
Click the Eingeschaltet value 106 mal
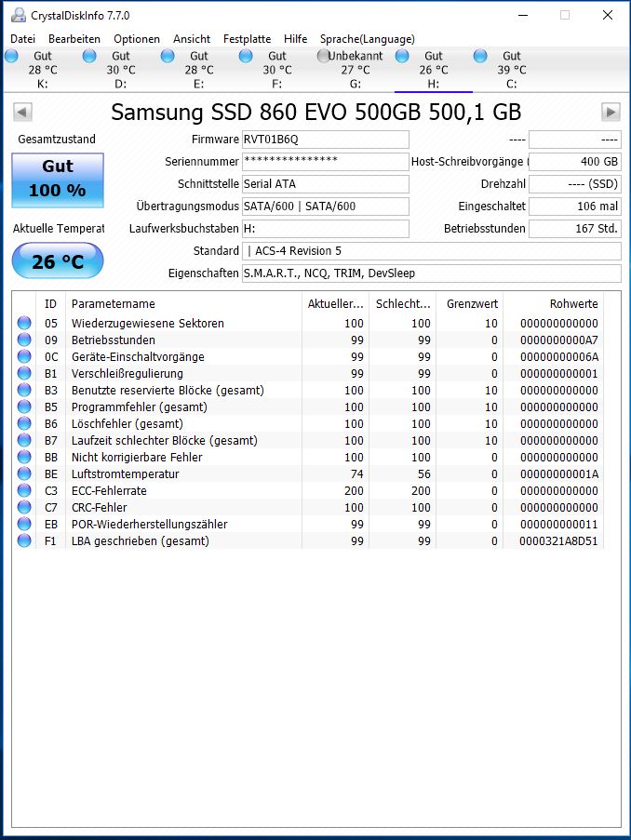pos(575,207)
